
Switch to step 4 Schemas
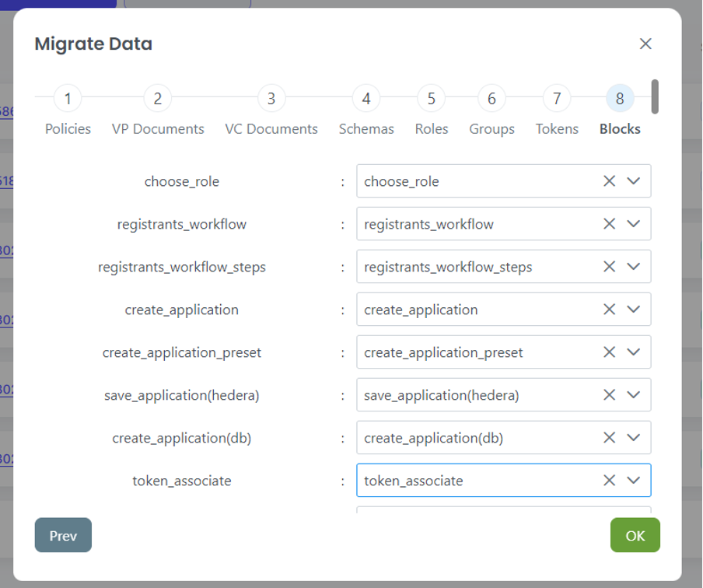[x=366, y=99]
